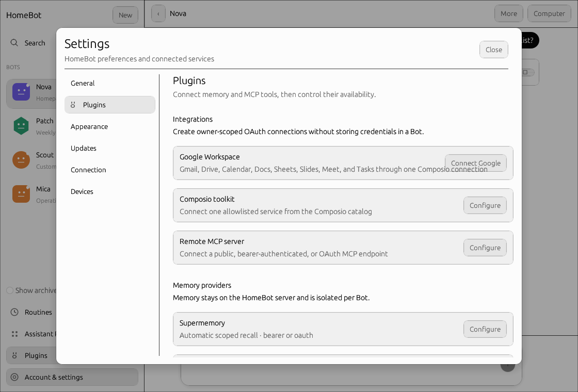
Task: Open Devices settings section
Action: tap(110, 191)
